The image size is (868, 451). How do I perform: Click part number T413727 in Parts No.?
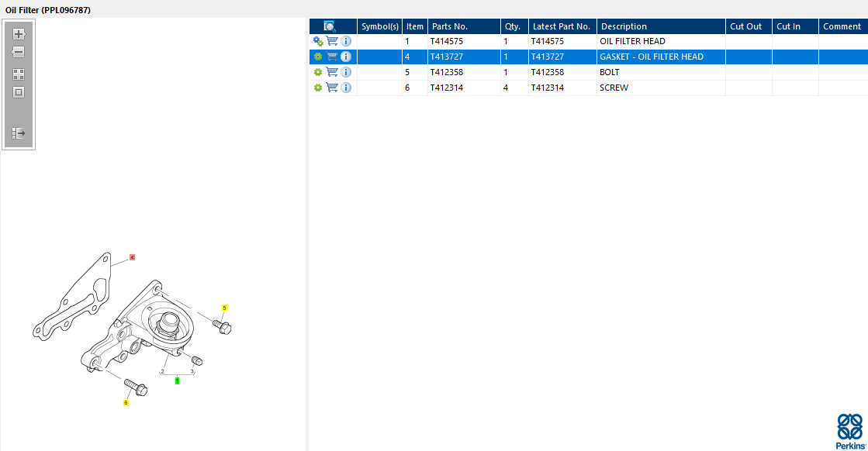447,57
